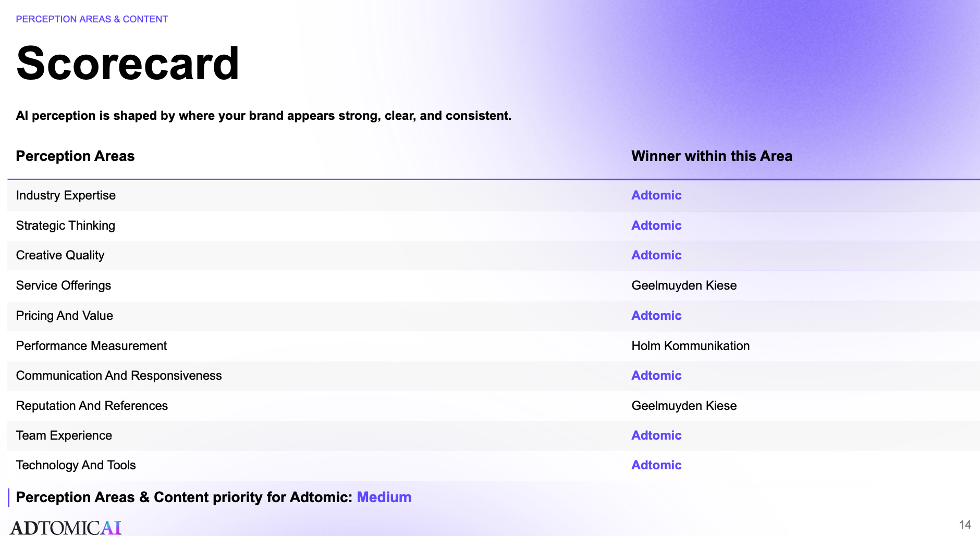This screenshot has width=980, height=536.
Task: Click Geelmuyden Kiese in Service Offerings row
Action: coord(684,285)
